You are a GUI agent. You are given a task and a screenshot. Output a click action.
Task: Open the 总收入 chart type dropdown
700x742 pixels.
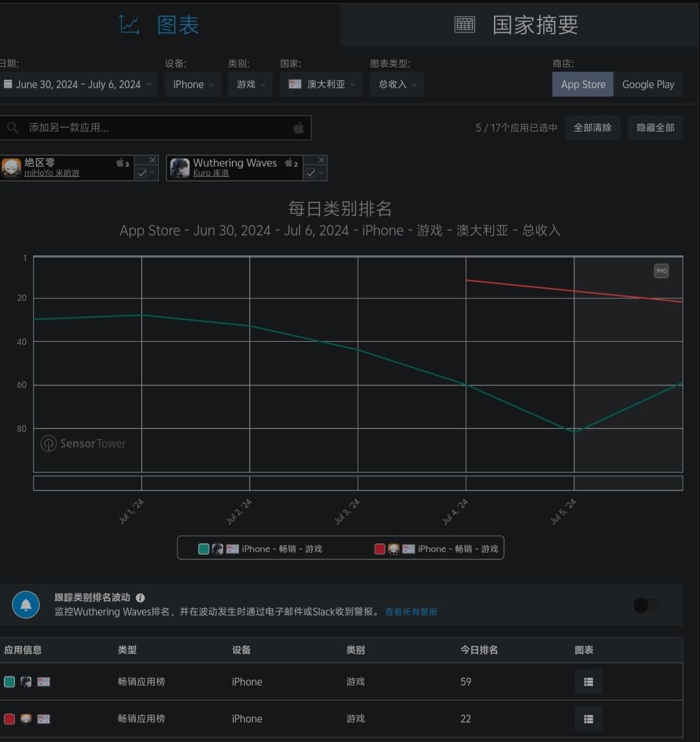397,84
